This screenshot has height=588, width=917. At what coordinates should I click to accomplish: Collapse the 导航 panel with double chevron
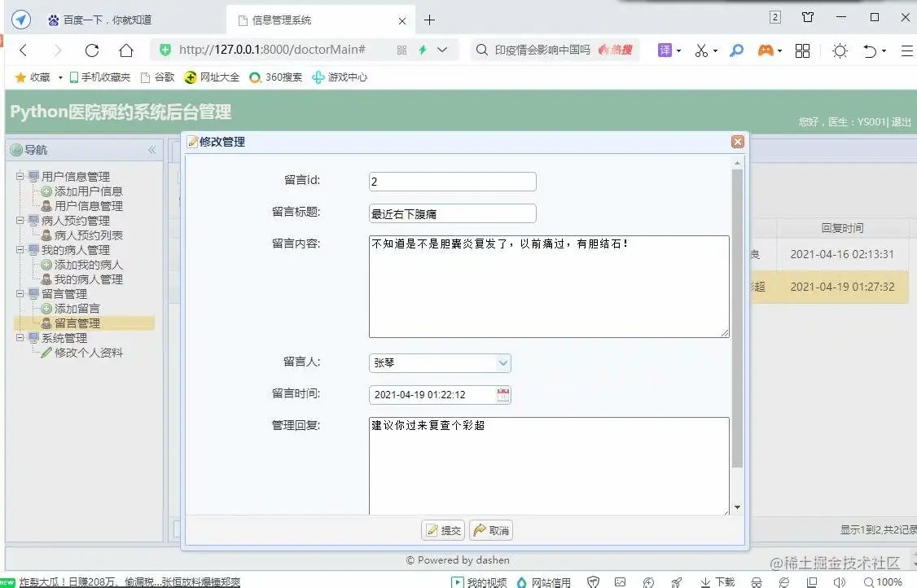152,150
